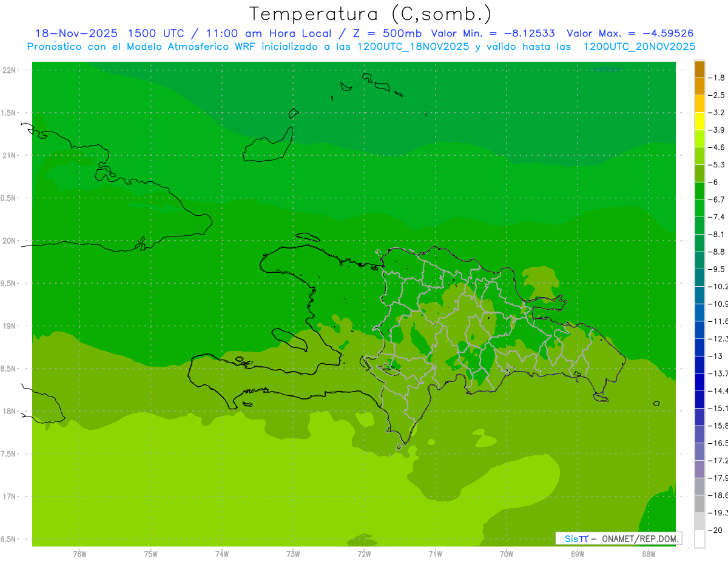Pick the dark blue swatch between -13.7 and -14.4
This screenshot has width=728, height=562.
pos(699,382)
